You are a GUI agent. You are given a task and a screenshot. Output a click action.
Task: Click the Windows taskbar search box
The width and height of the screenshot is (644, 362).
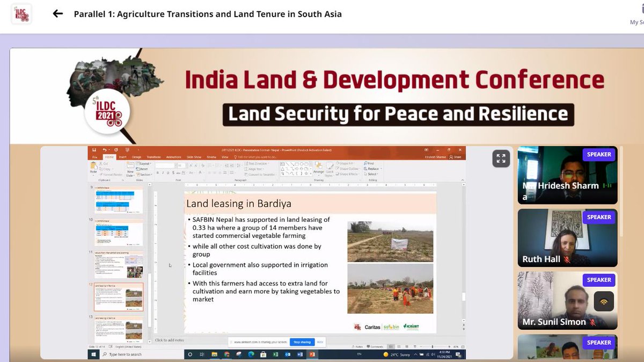coord(142,354)
